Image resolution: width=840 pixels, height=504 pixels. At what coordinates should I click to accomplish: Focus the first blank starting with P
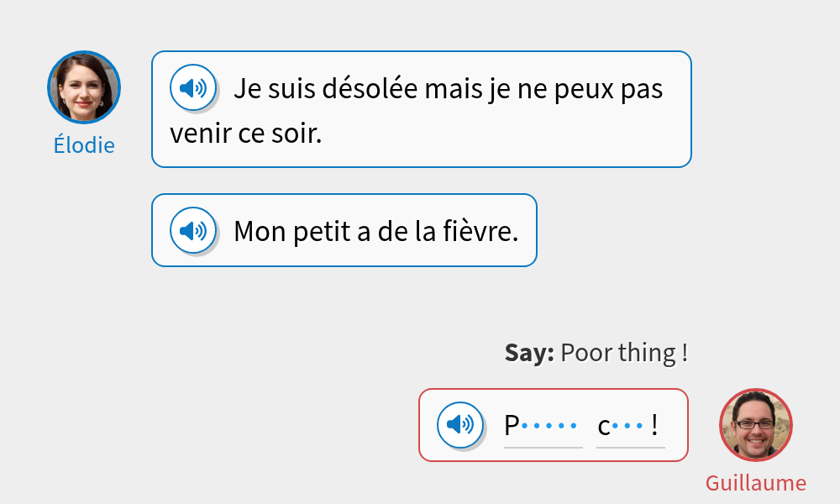click(543, 427)
